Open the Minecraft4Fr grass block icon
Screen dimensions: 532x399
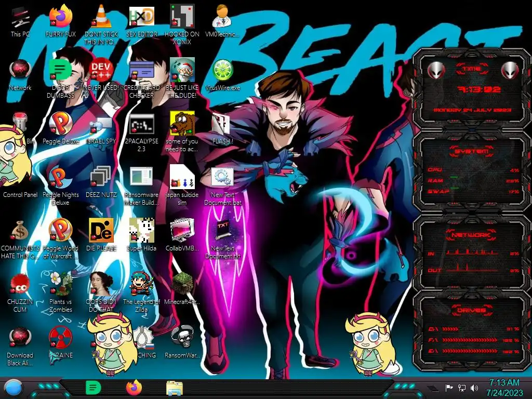click(182, 284)
